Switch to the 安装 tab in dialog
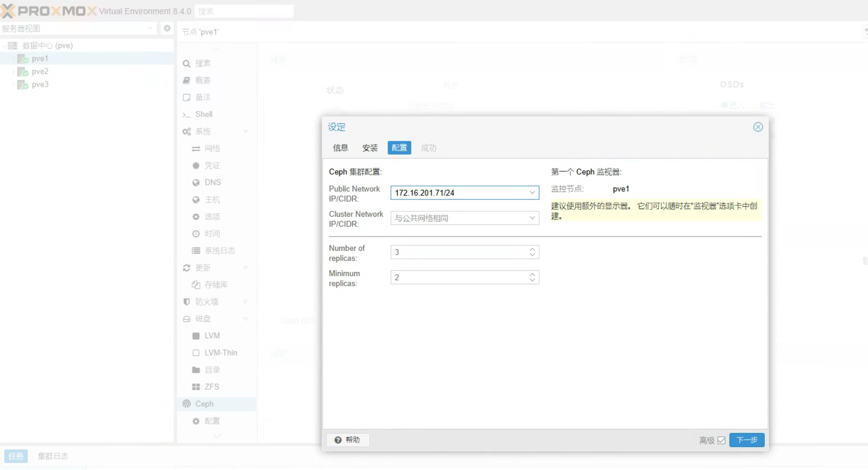This screenshot has height=470, width=868. click(370, 148)
